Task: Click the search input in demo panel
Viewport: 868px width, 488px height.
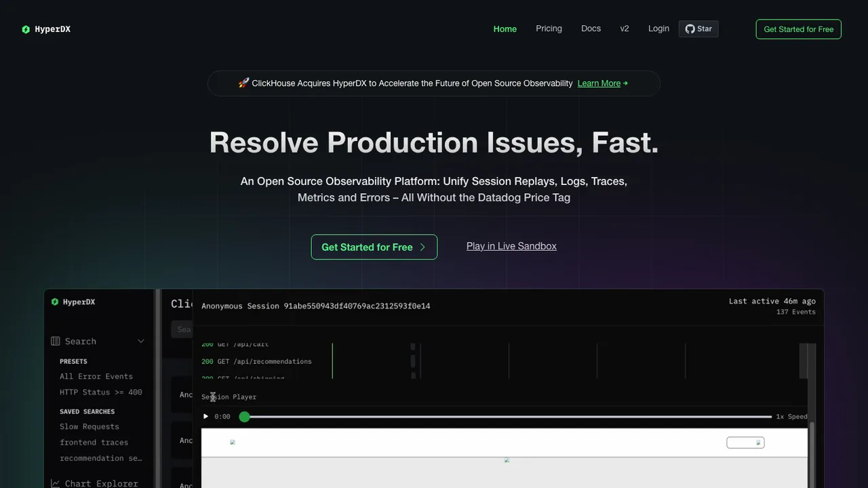Action: (x=182, y=329)
